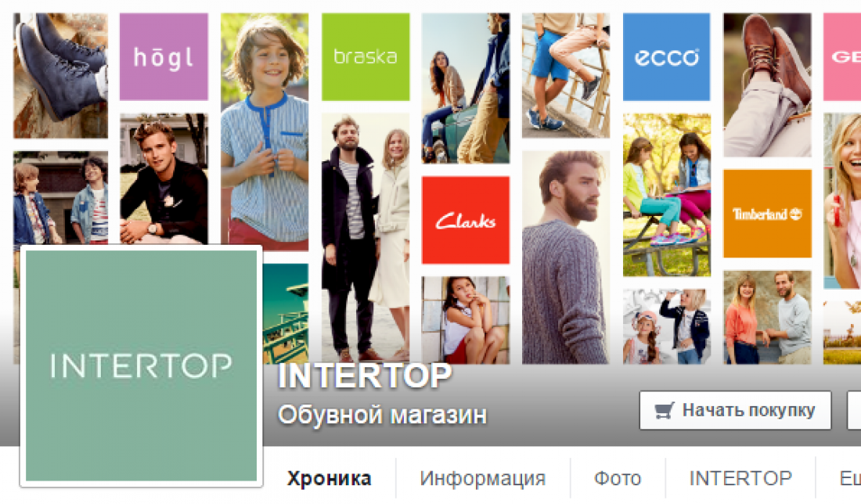Click the pink högl brand logo tile
861x504 pixels.
[x=164, y=56]
